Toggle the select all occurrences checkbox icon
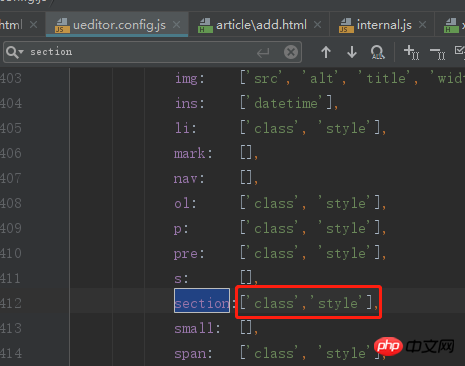The height and width of the screenshot is (366, 465). 460,51
